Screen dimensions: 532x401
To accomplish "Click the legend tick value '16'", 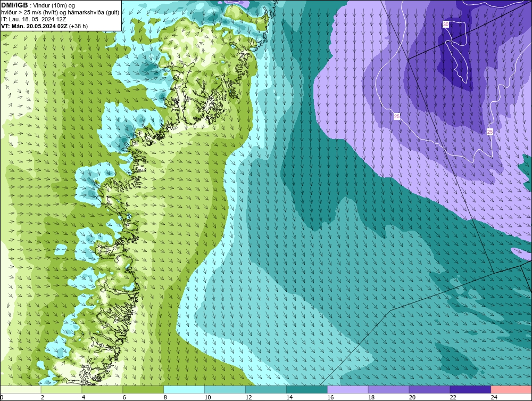I will (330, 397).
